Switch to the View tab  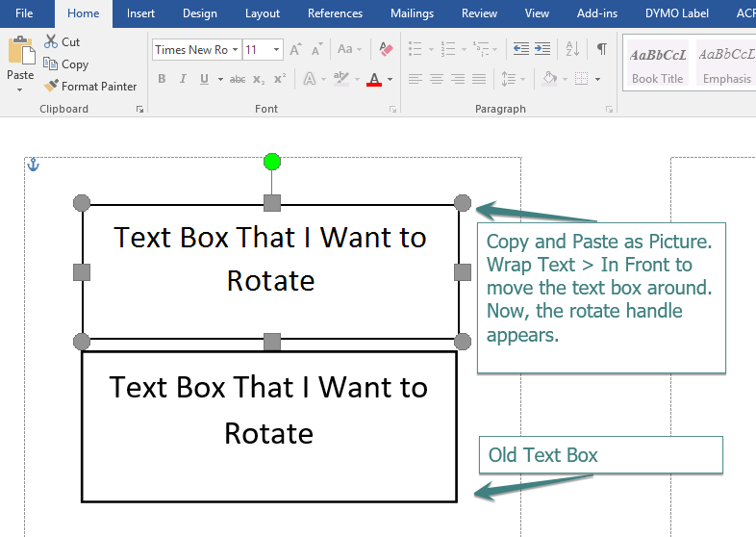coord(537,13)
